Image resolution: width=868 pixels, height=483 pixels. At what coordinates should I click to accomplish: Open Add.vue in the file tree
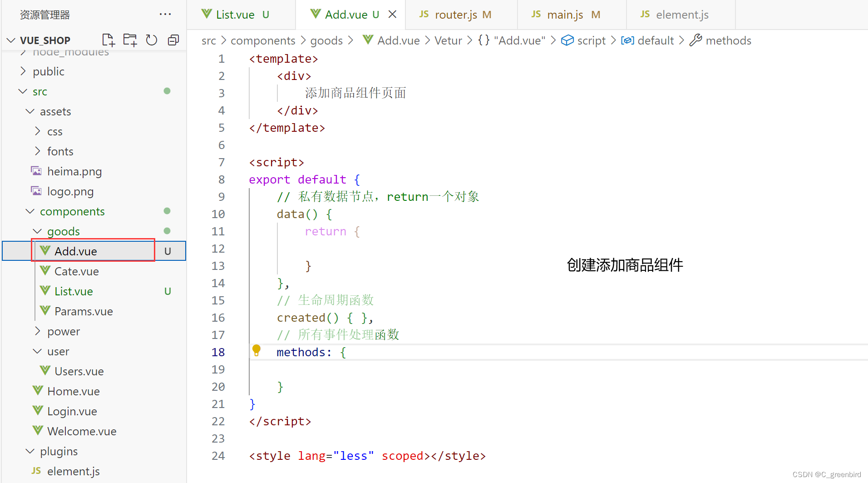click(94, 251)
